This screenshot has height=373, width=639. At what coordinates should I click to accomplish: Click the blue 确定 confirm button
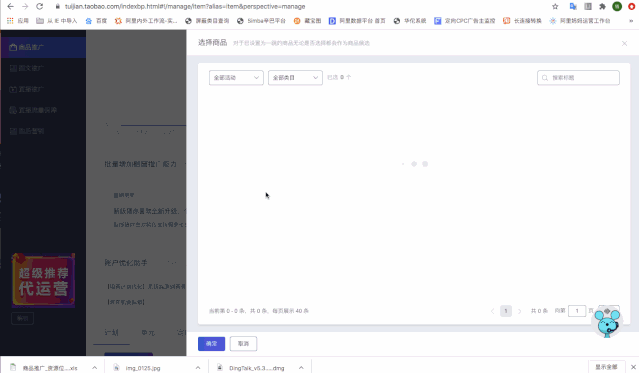[212, 344]
